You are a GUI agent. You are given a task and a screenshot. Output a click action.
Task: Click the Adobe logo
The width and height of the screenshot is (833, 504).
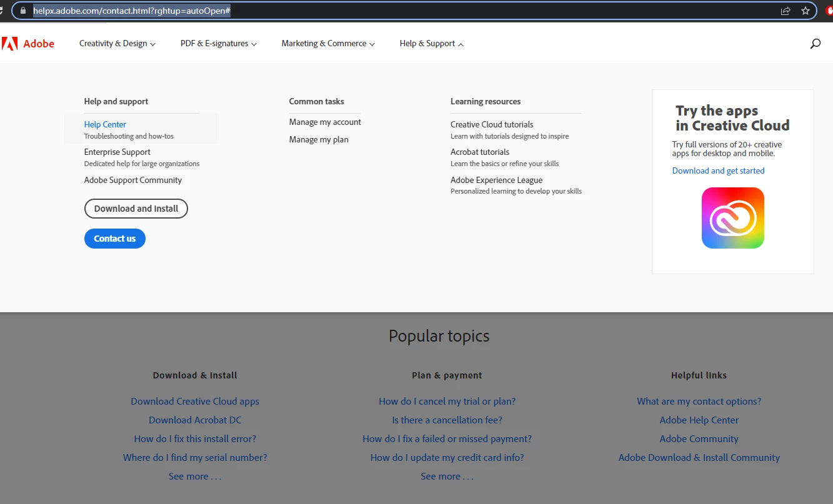28,44
